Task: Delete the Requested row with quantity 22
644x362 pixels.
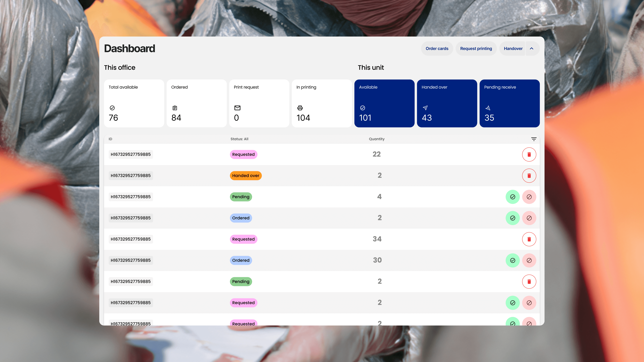Action: (x=529, y=154)
